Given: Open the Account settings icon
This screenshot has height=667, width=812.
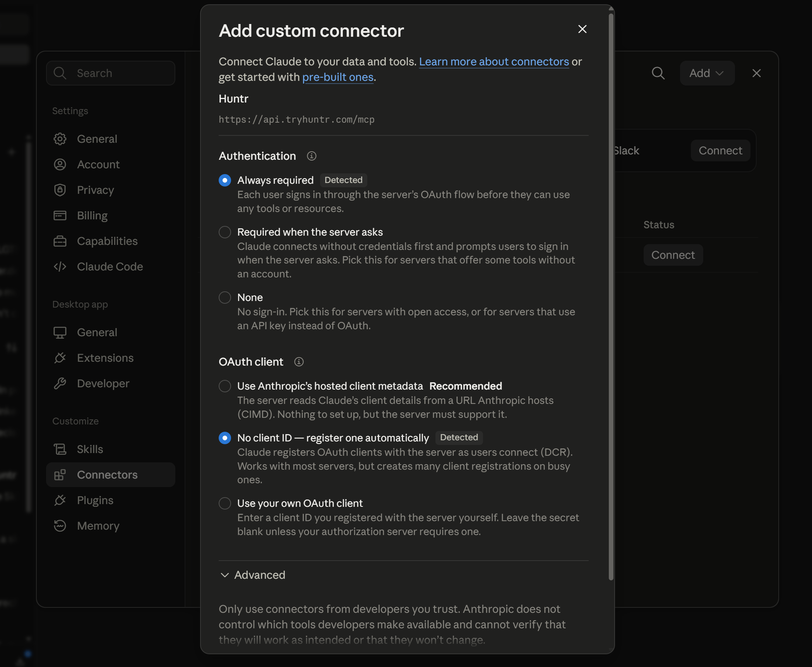Looking at the screenshot, I should [x=60, y=164].
